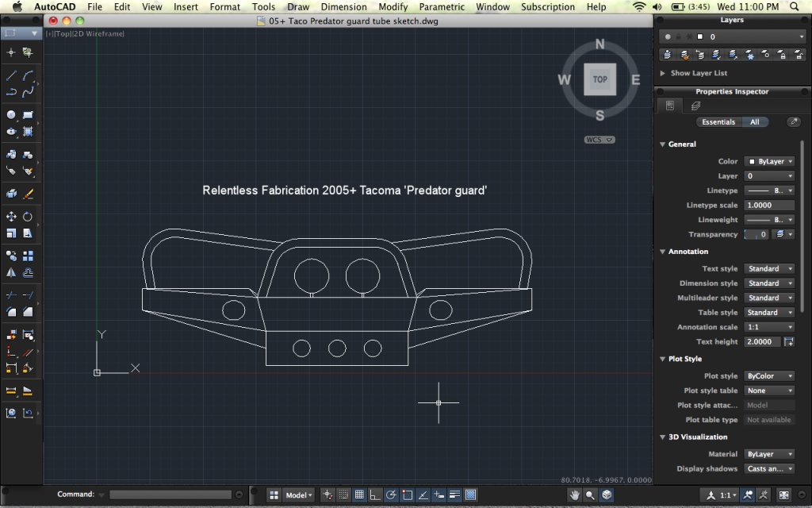Select the Zoom magnifier tool in status bar
The width and height of the screenshot is (812, 508).
pyautogui.click(x=590, y=495)
